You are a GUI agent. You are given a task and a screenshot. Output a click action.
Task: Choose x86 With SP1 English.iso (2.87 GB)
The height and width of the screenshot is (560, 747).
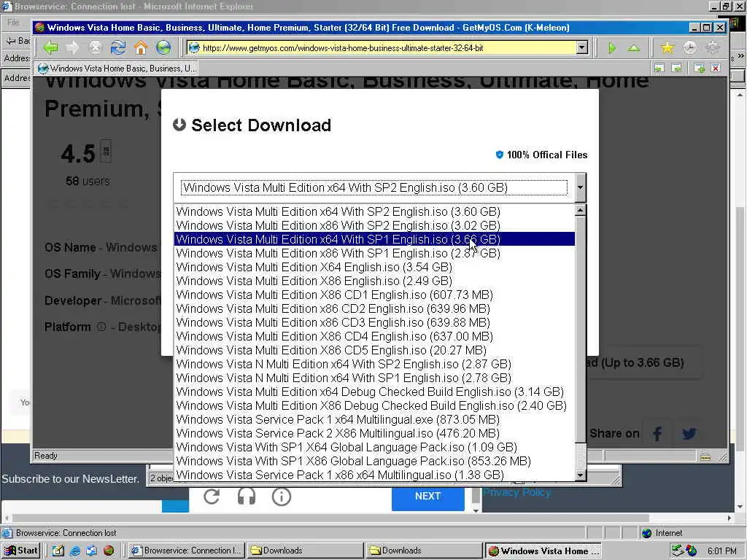click(x=374, y=253)
